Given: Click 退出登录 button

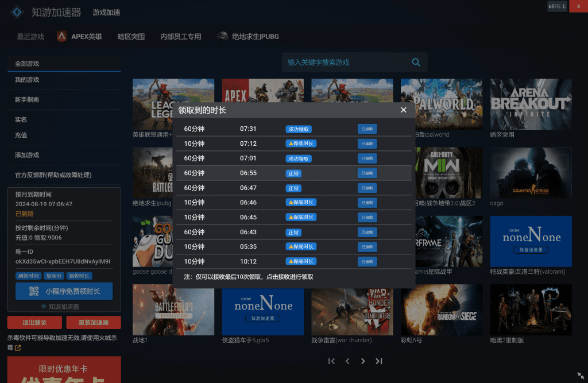Looking at the screenshot, I should (x=34, y=323).
